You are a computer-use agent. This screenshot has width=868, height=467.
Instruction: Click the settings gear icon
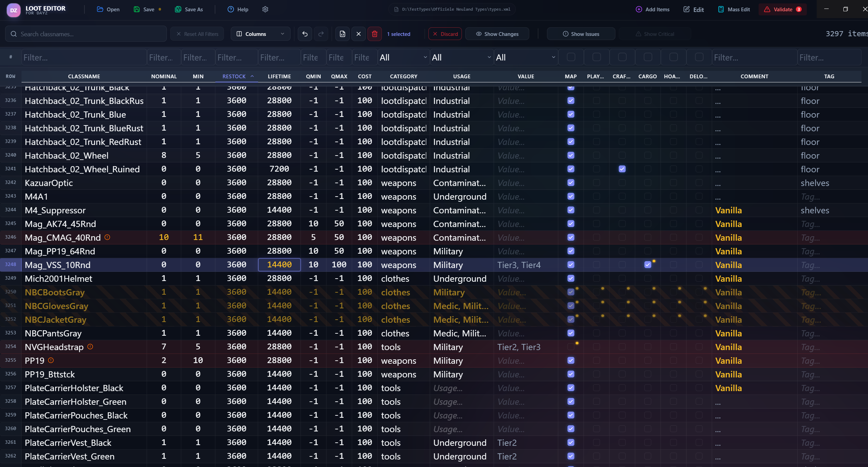(x=265, y=9)
